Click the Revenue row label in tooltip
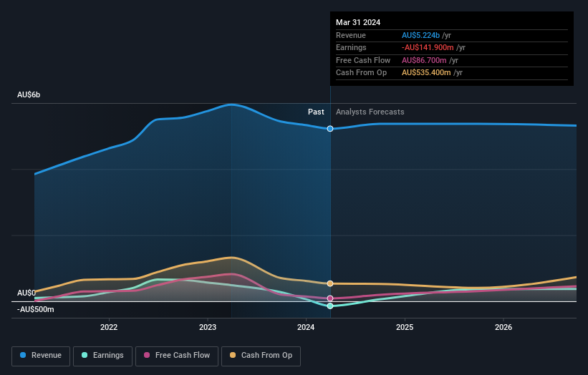The height and width of the screenshot is (375, 588). tap(351, 35)
